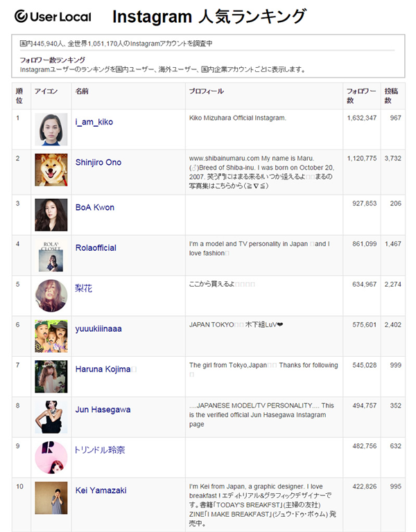
Task: Click the JAPAN TOKYO 木下組LuV bio
Action: click(x=236, y=325)
